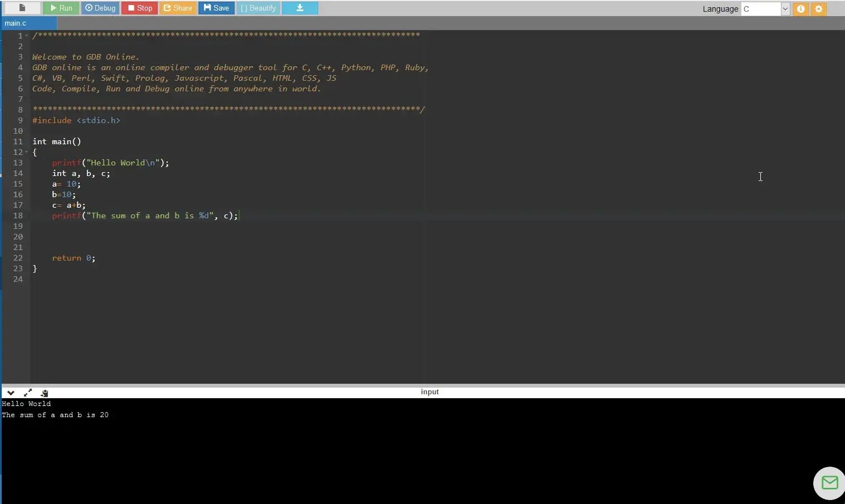
Task: Click the orange info icon
Action: tap(801, 9)
